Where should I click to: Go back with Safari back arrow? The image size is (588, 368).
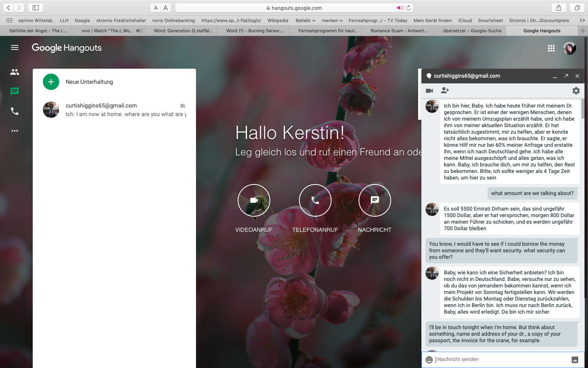[8, 8]
